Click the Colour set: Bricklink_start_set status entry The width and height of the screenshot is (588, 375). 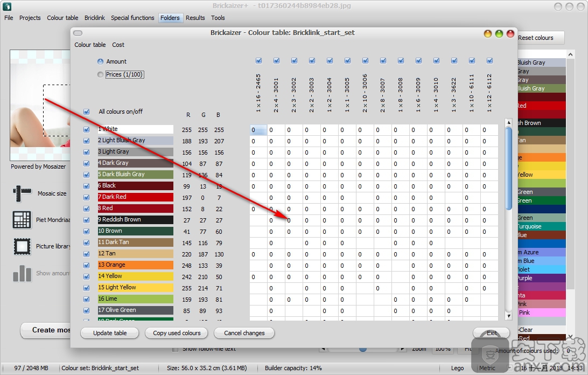pyautogui.click(x=100, y=368)
